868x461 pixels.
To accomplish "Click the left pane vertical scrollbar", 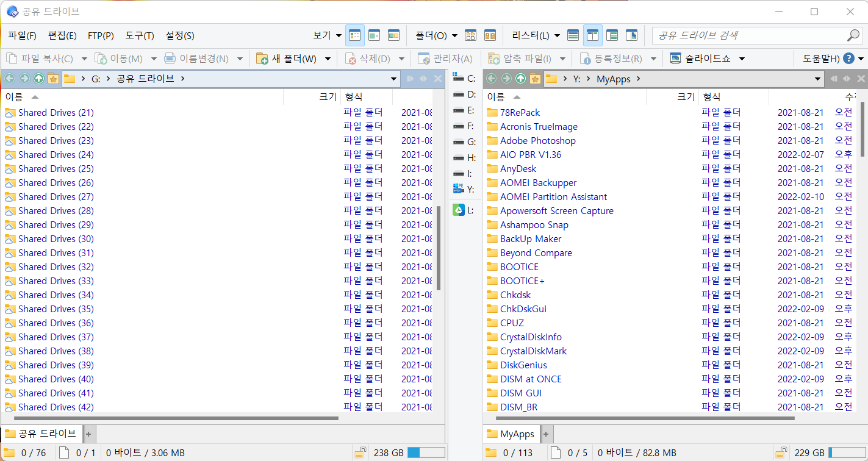I will point(438,247).
